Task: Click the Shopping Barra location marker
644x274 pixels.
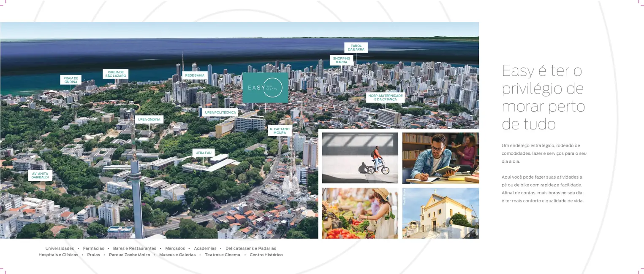Action: click(341, 60)
